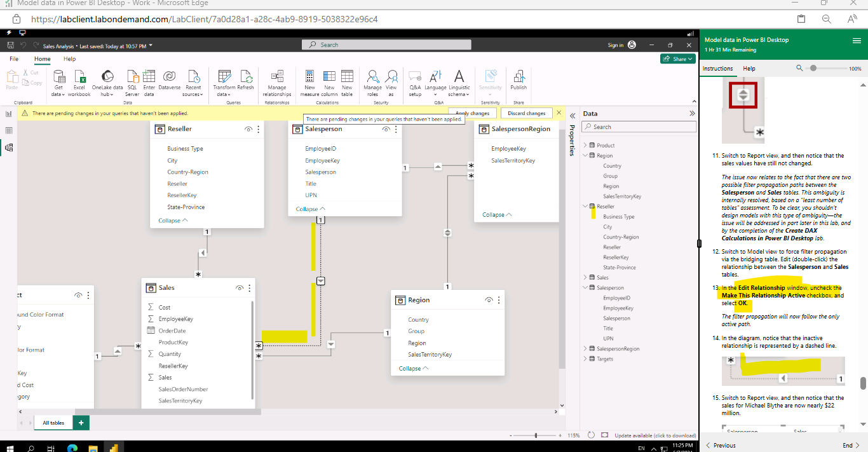Collapse the SalespersonRegion table card
The height and width of the screenshot is (452, 868).
click(497, 215)
